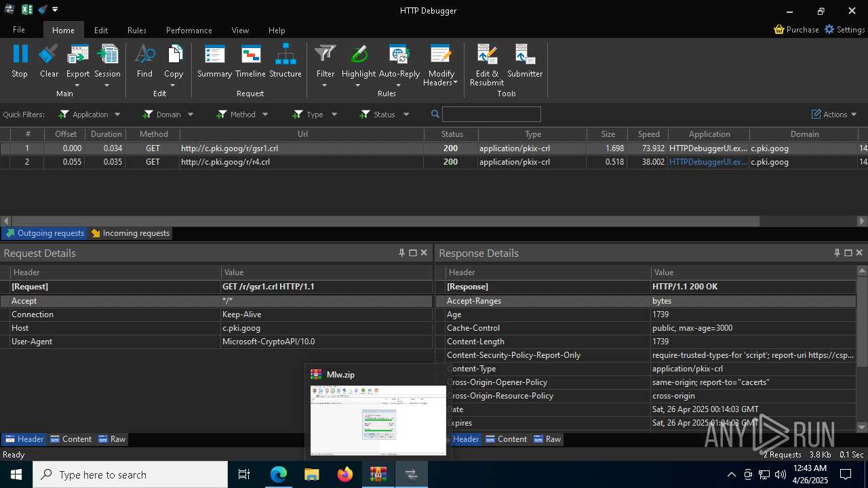Show Content tab in Request Details
This screenshot has width=868, height=488.
click(x=71, y=439)
